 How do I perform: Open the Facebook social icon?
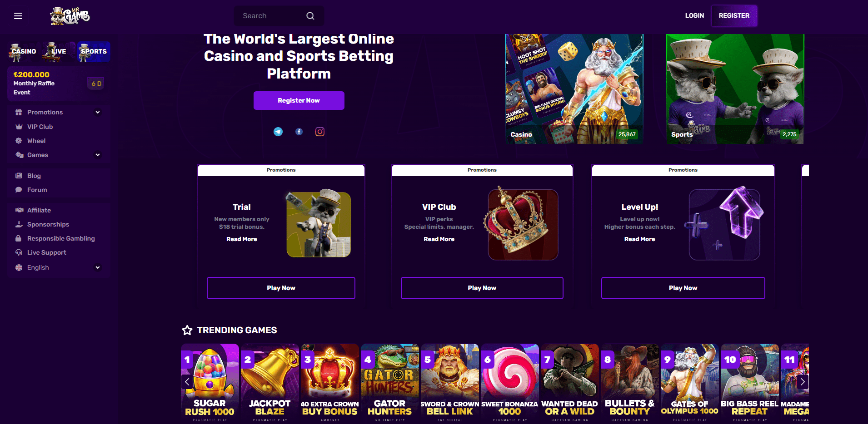click(x=299, y=132)
